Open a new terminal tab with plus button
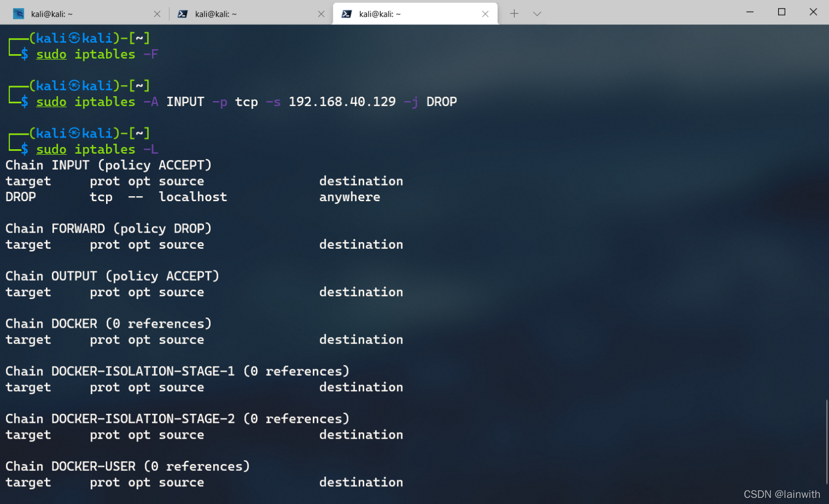This screenshot has height=504, width=829. tap(514, 13)
